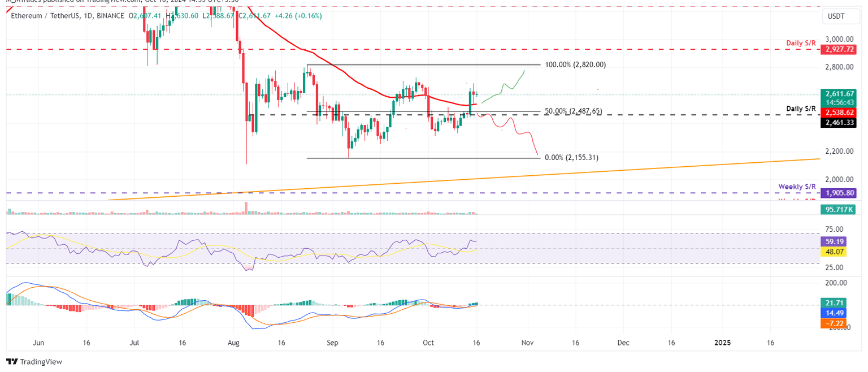This screenshot has width=868, height=372.
Task: Click the Weekly S/R price tag 1,905.80
Action: (839, 193)
